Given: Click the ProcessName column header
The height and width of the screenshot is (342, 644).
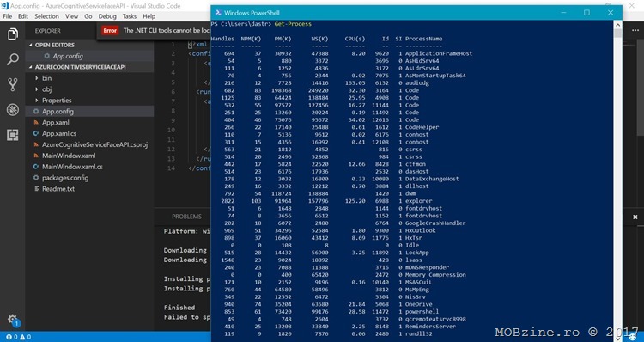Looking at the screenshot, I should tap(423, 39).
